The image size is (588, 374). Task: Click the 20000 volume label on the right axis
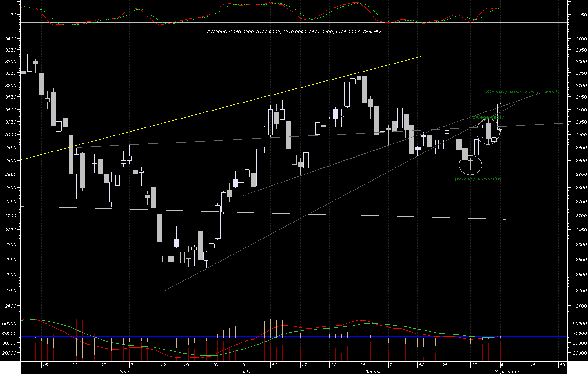(579, 353)
